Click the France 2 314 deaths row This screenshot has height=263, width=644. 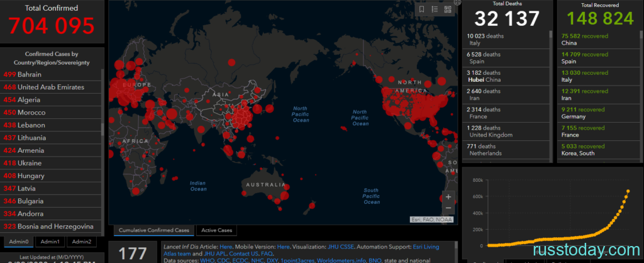[x=506, y=113]
